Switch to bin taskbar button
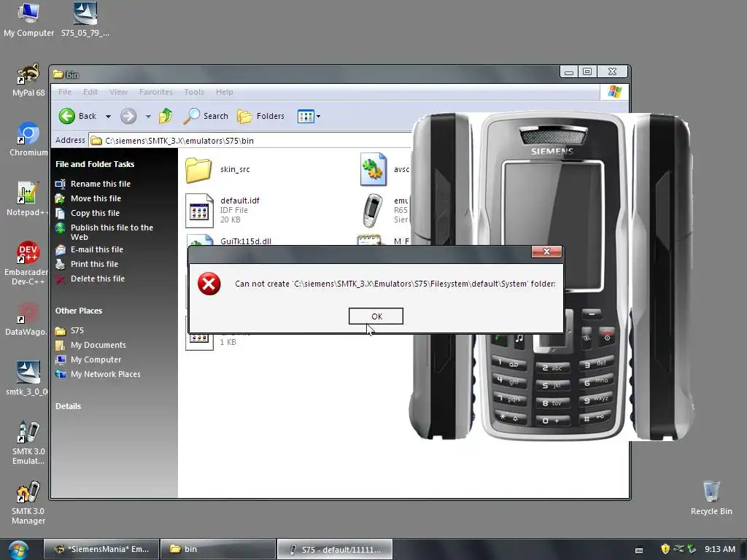Viewport: 747px width, 560px height. tap(218, 549)
